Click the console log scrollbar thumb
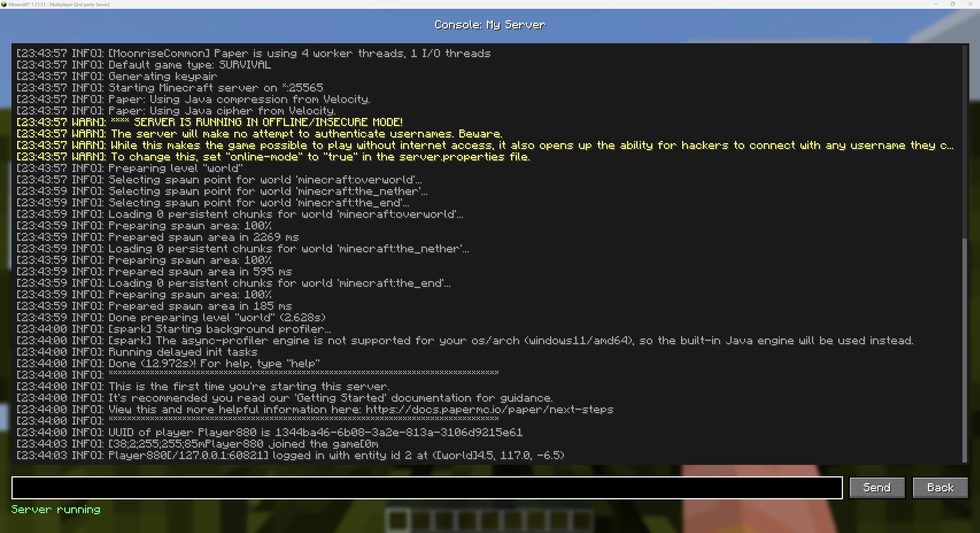This screenshot has width=980, height=533. tap(964, 350)
